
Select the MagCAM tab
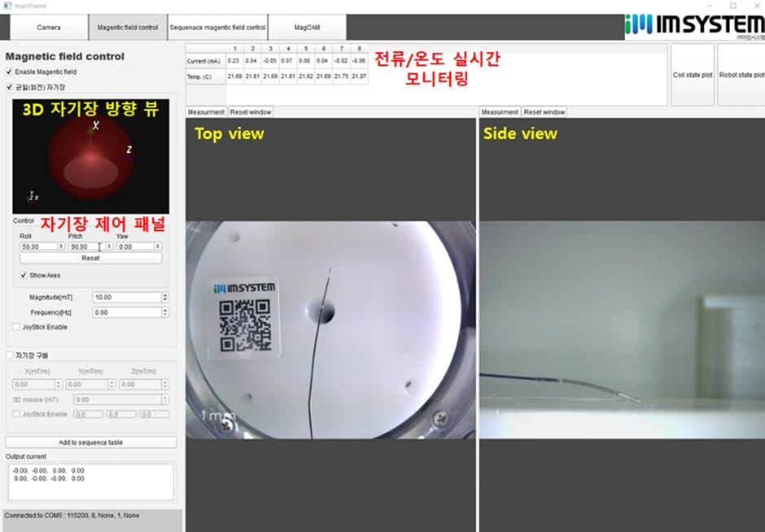click(308, 28)
